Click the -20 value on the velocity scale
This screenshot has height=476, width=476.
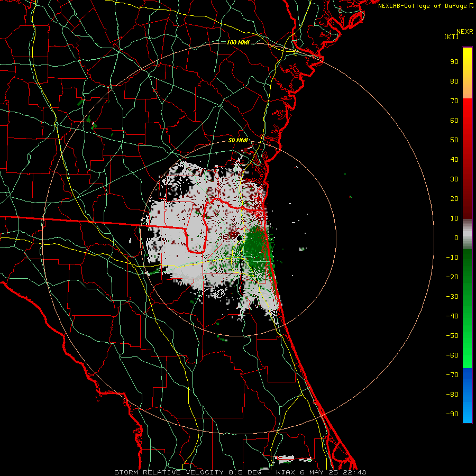coord(452,277)
